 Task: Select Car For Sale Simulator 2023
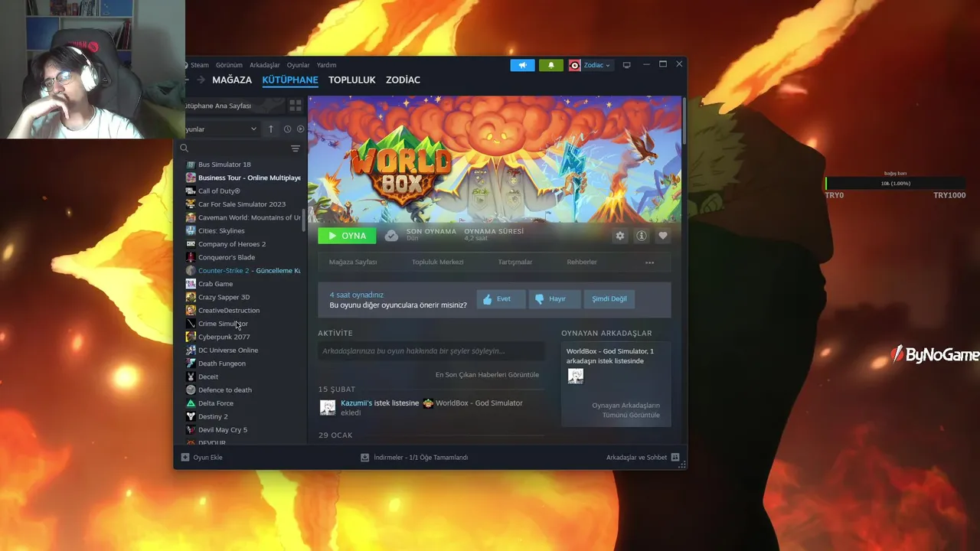(240, 204)
